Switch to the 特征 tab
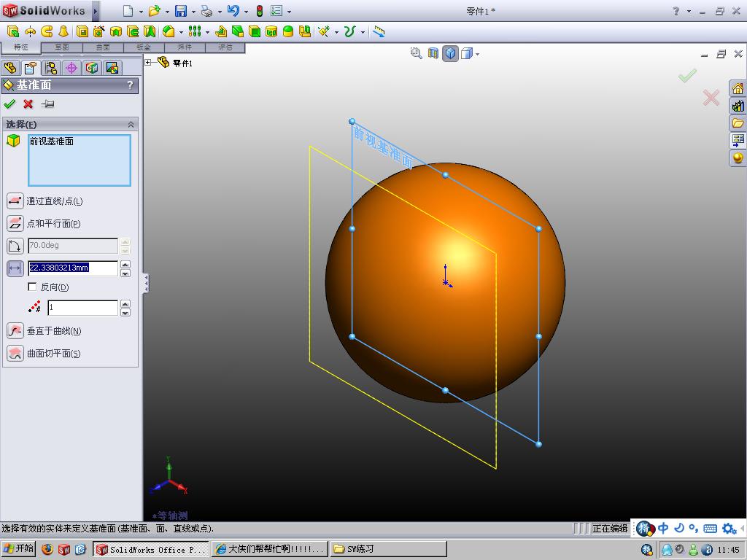747x560 pixels. pos(21,47)
